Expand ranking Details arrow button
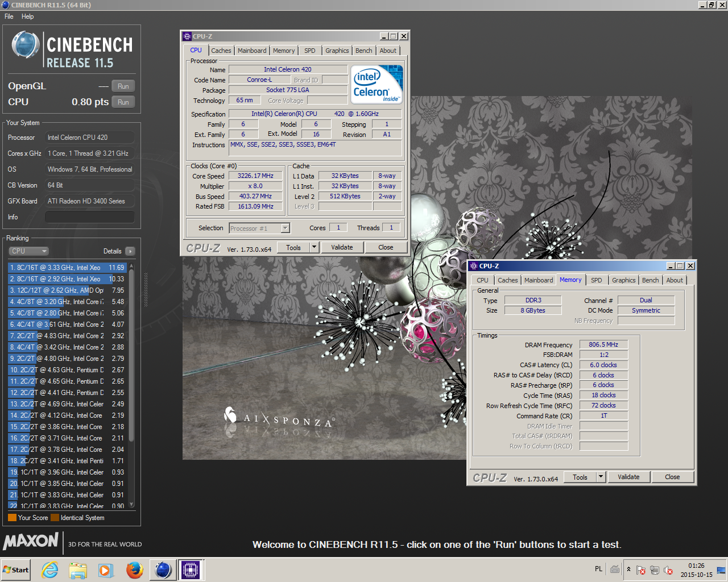The image size is (728, 582). tap(130, 251)
